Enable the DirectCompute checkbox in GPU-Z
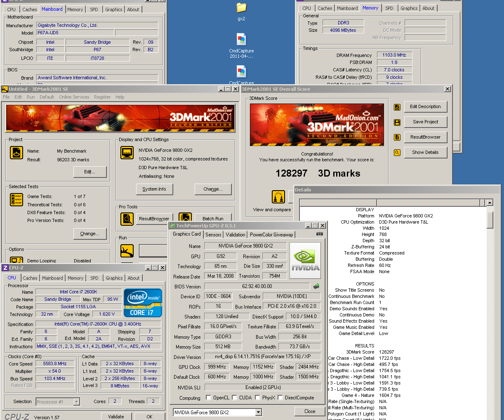 [280, 398]
